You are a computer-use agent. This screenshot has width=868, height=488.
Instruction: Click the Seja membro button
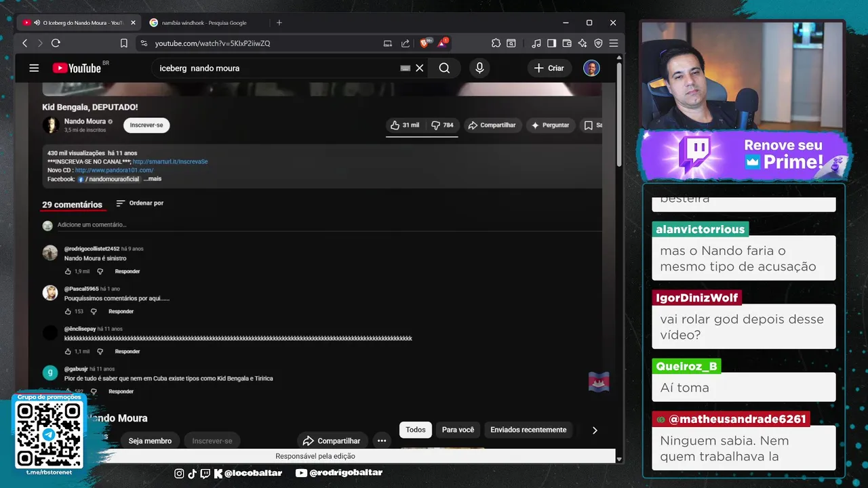coord(150,441)
